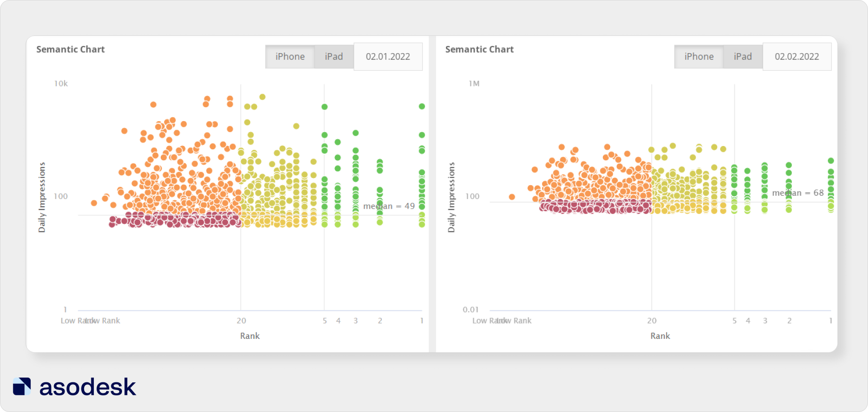Click the asodesk logo icon
The height and width of the screenshot is (412, 868).
(22, 387)
